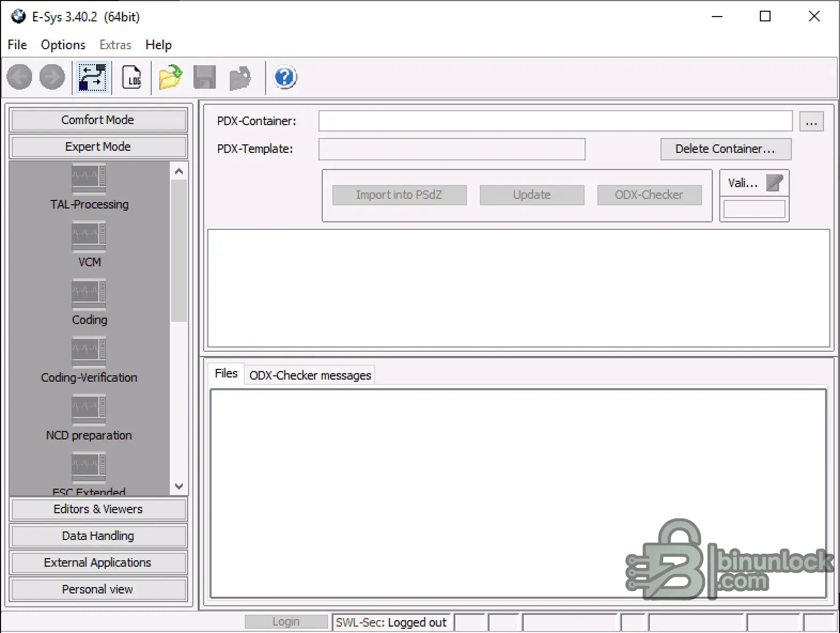Click the Vali... label text
Image resolution: width=840 pixels, height=633 pixels.
[x=743, y=183]
